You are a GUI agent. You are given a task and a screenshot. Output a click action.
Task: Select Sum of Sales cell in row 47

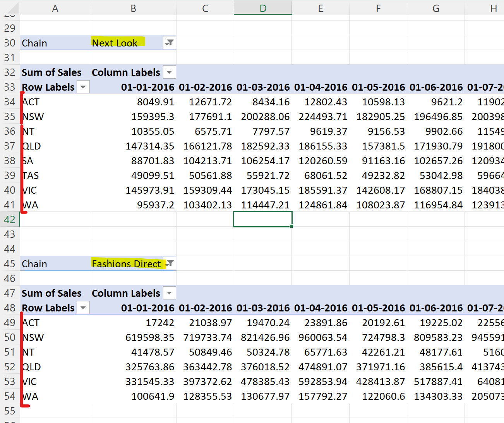point(55,293)
